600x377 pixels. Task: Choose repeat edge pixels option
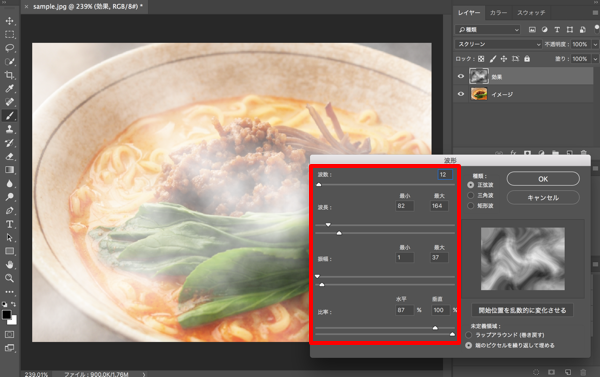pyautogui.click(x=468, y=345)
